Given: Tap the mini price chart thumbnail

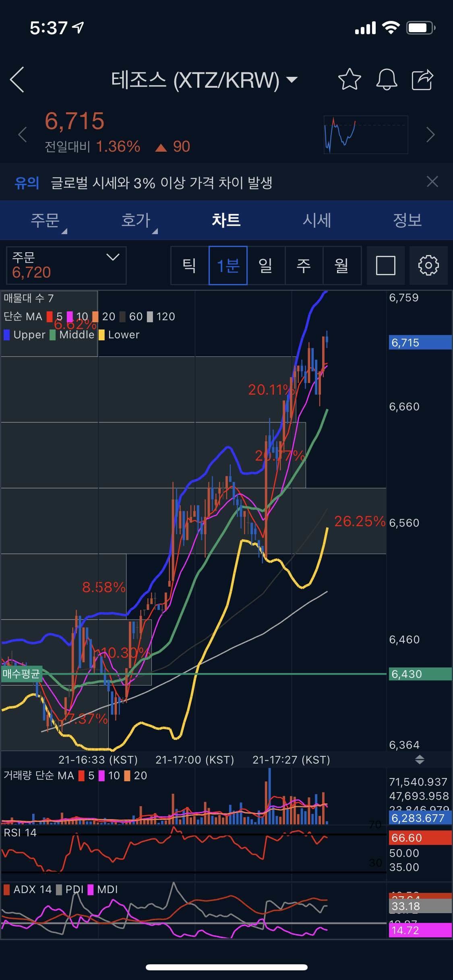Looking at the screenshot, I should (366, 134).
